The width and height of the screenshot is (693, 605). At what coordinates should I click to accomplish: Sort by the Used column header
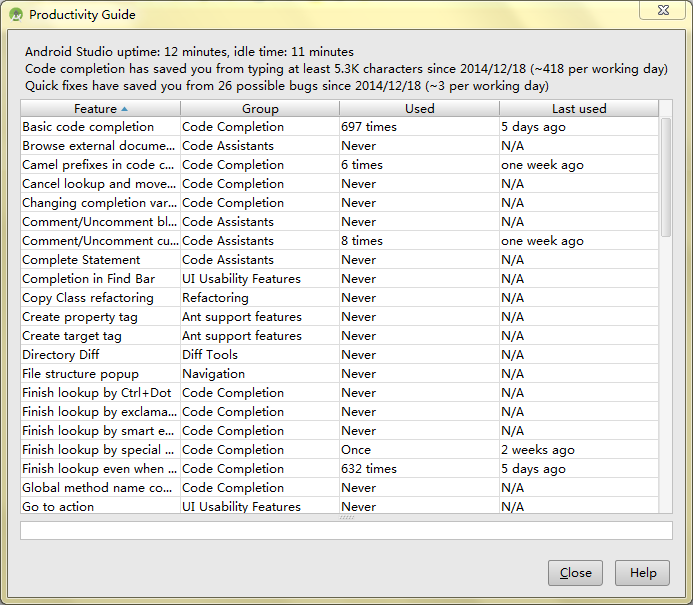tap(419, 109)
